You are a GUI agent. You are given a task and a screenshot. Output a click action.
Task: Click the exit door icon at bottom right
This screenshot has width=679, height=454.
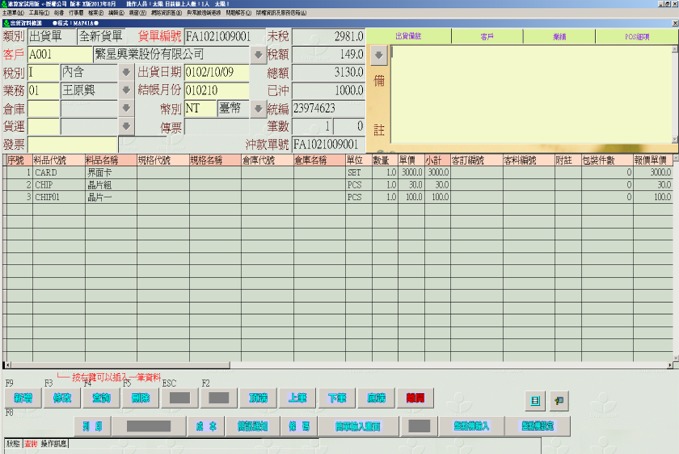559,399
